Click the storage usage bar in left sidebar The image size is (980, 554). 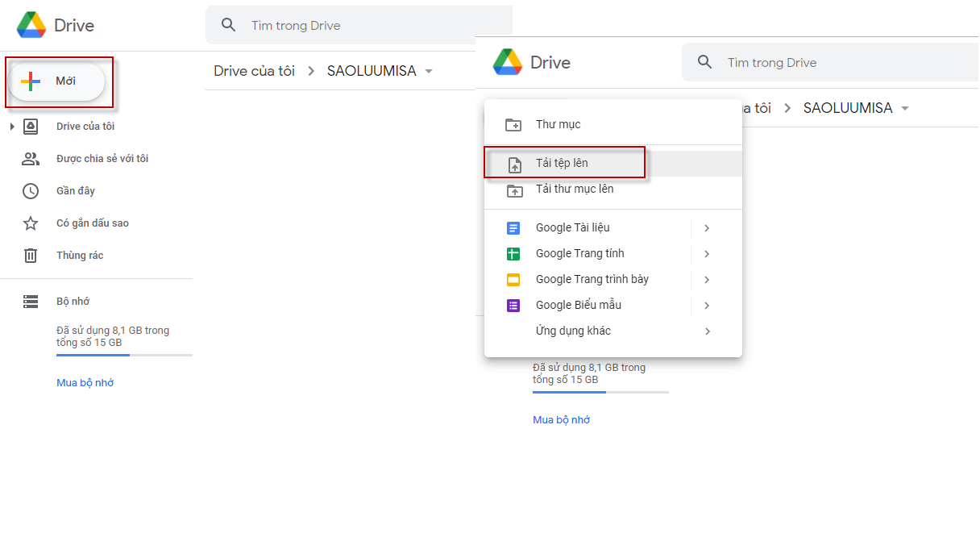coord(124,355)
